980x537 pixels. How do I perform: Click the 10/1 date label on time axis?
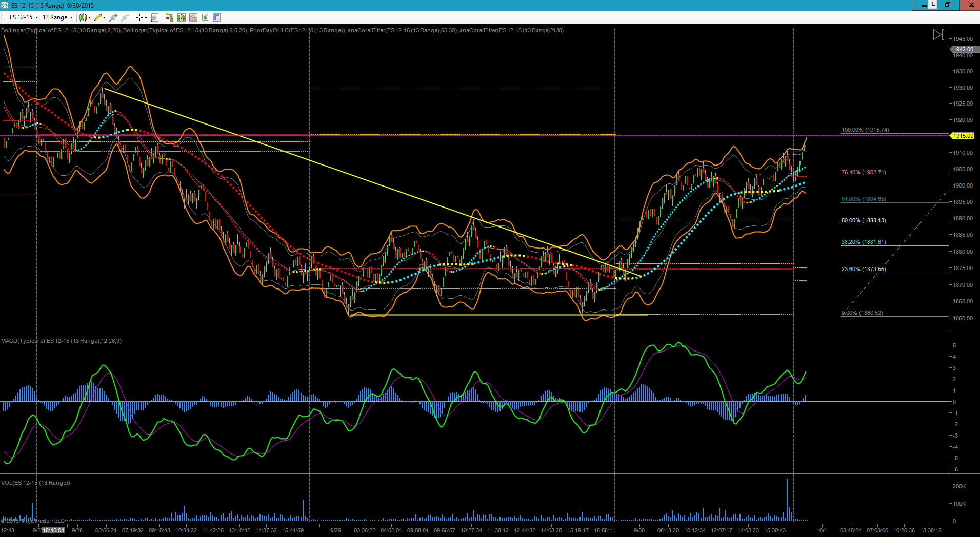pos(822,530)
